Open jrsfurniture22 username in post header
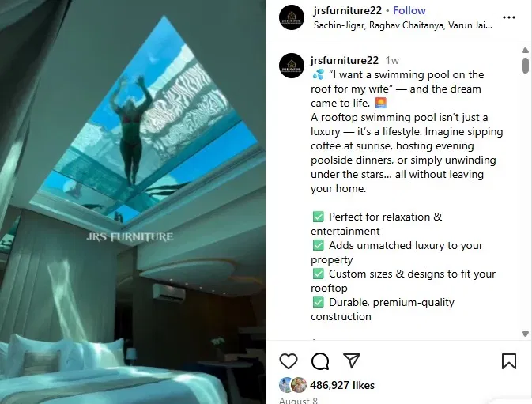 pyautogui.click(x=348, y=10)
